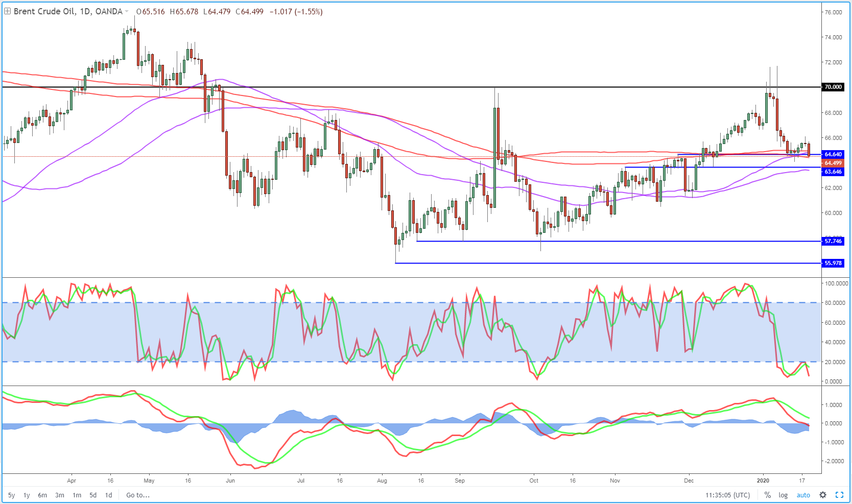Viewport: 852px width, 504px height.
Task: Expand the legend plus icon beside Brent Crude Oil
Action: (7, 11)
